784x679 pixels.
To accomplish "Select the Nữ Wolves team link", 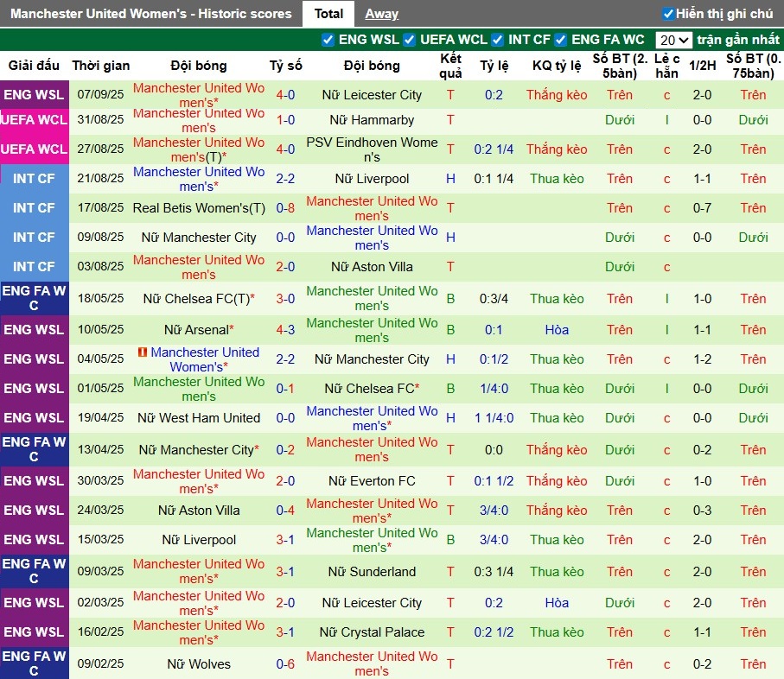I will (199, 664).
